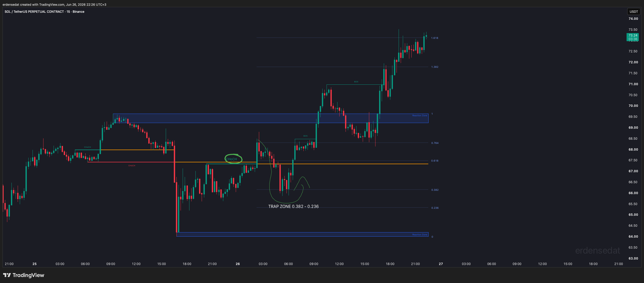Image resolution: width=644 pixels, height=283 pixels.
Task: Click the Reaction Zone label in the upper blue box
Action: [420, 116]
